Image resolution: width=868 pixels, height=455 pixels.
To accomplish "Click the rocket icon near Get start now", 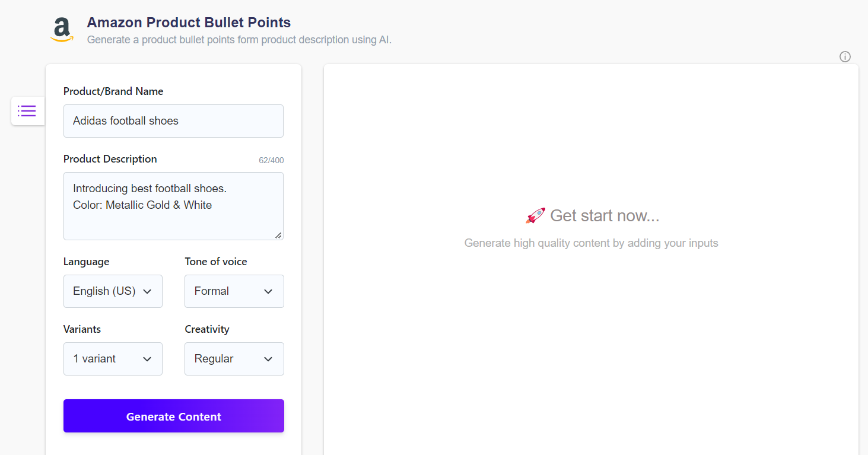I will [x=535, y=215].
